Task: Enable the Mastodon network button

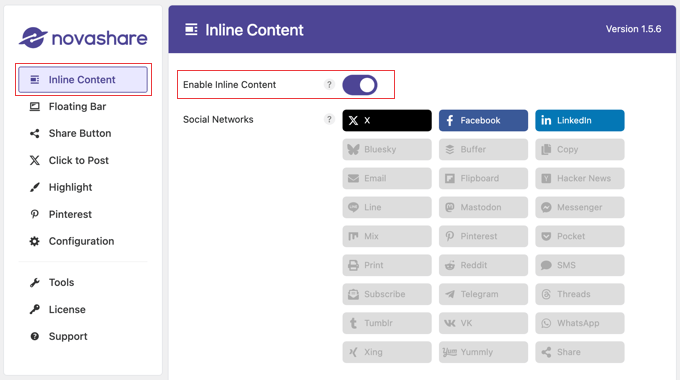Action: [x=483, y=207]
